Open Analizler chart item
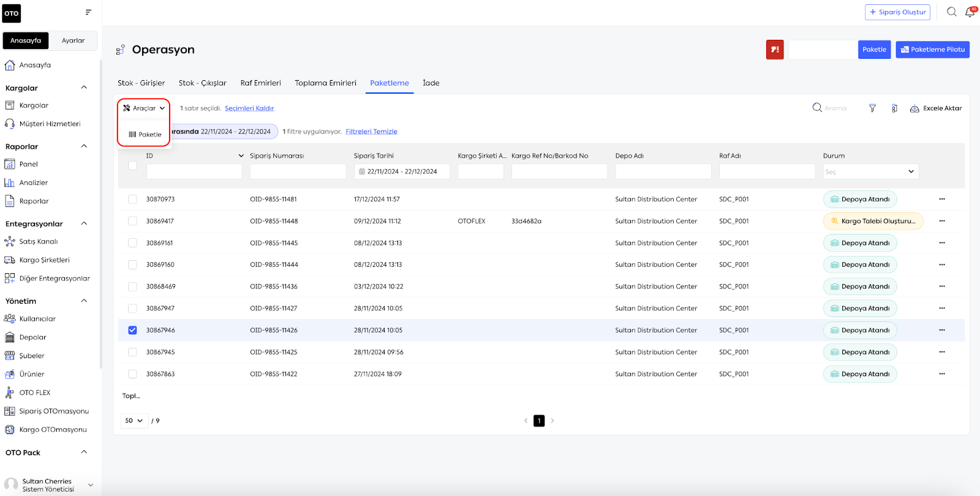980x496 pixels. (26, 182)
